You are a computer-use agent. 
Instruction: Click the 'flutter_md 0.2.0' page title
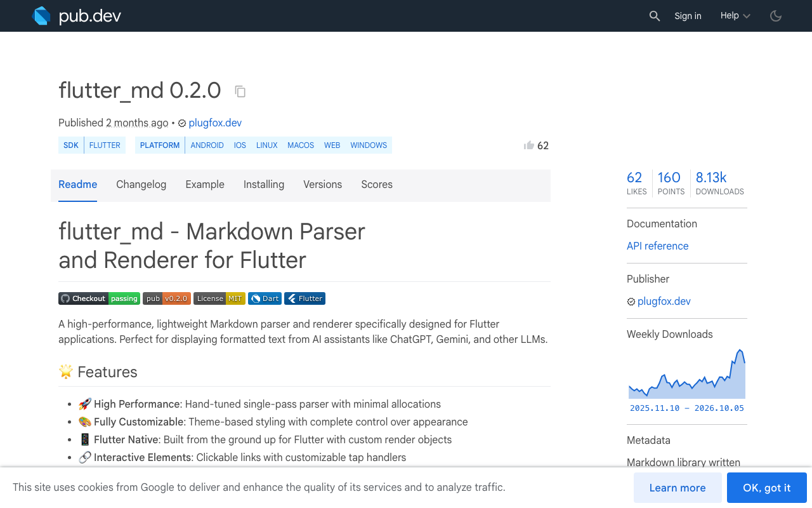pos(140,91)
